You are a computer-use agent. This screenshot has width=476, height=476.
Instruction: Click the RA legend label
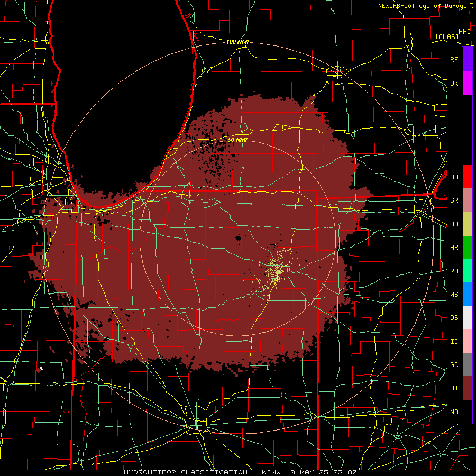[x=454, y=271]
